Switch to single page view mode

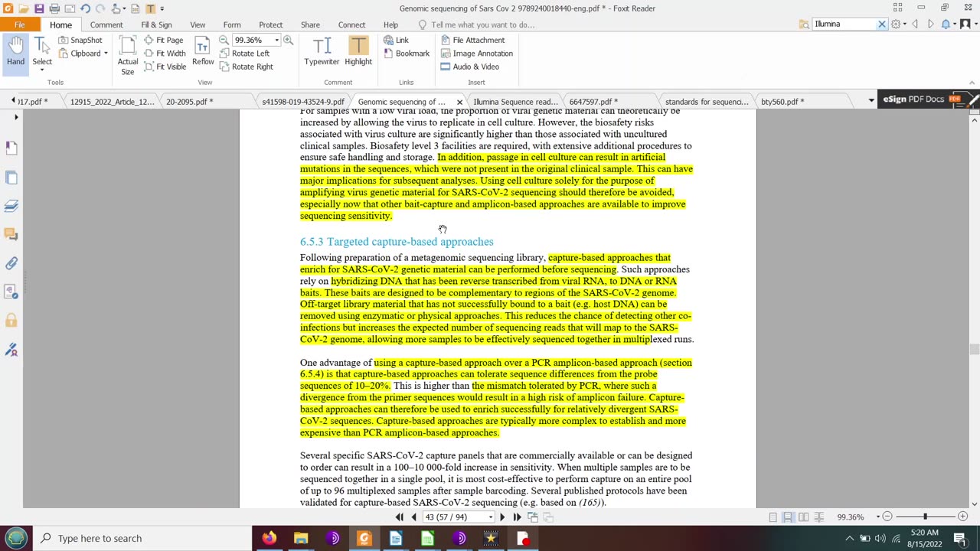coord(773,517)
